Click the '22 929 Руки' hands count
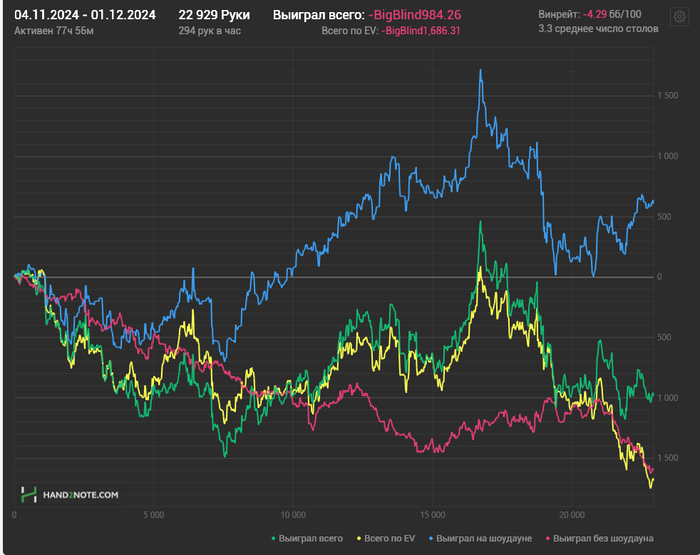700x555 pixels. [214, 15]
